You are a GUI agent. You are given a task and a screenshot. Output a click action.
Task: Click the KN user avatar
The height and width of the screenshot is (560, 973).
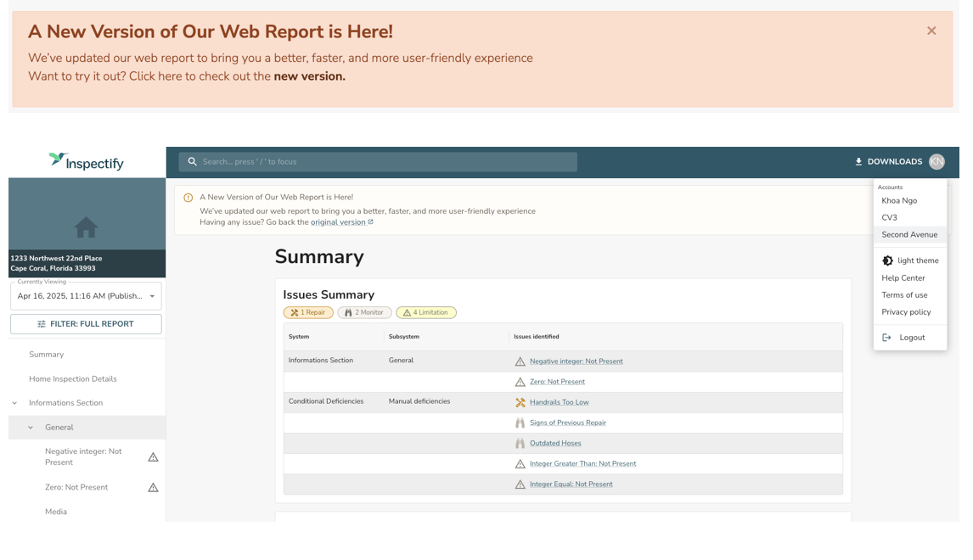(936, 162)
